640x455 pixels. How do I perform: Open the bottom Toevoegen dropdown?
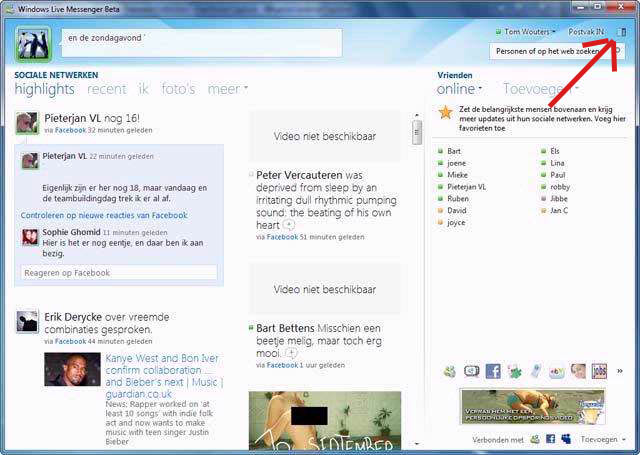click(603, 439)
